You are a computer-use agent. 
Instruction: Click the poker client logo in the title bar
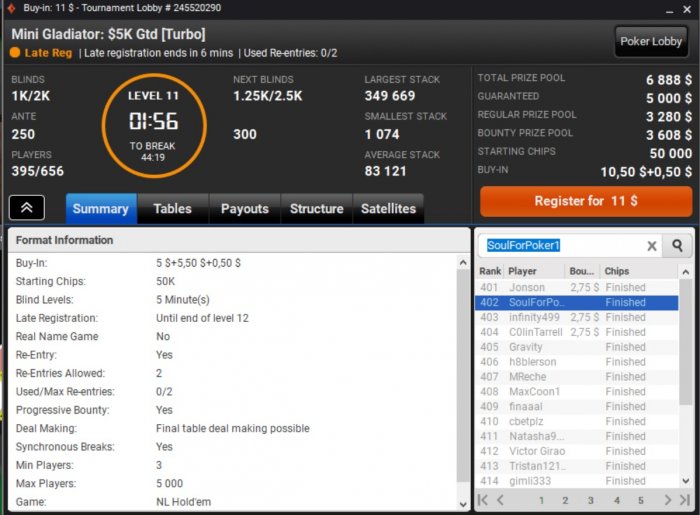coord(12,8)
